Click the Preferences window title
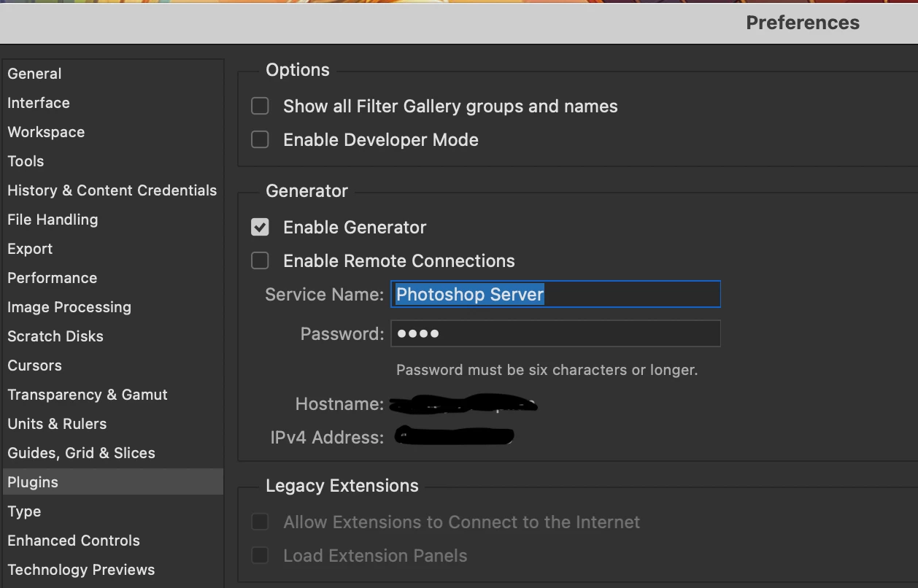Image resolution: width=918 pixels, height=588 pixels. point(803,23)
